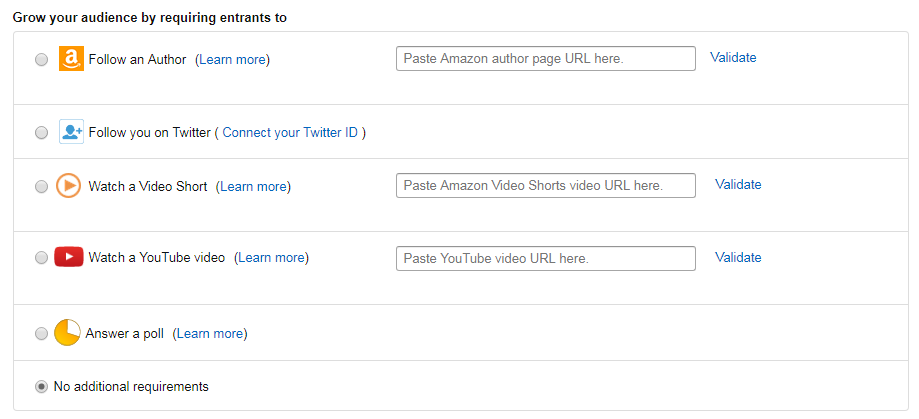919x419 pixels.
Task: Click into the Amazon Video Shorts URL field
Action: (x=545, y=186)
